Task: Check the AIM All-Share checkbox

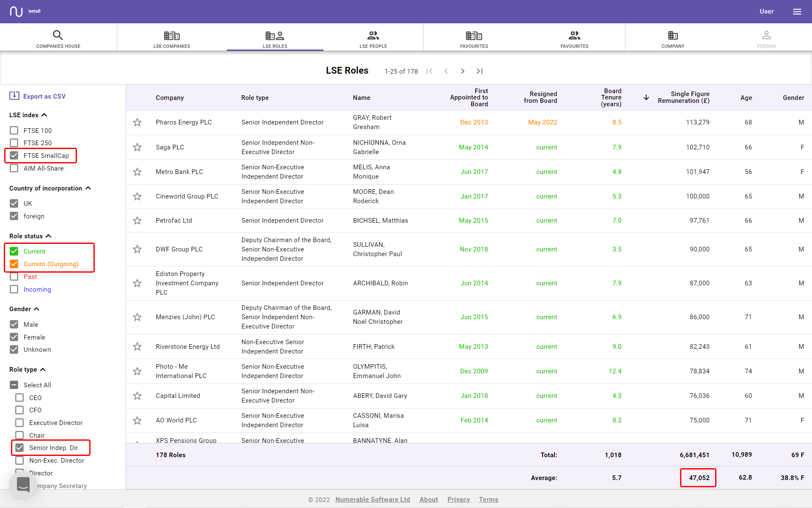Action: coord(14,168)
